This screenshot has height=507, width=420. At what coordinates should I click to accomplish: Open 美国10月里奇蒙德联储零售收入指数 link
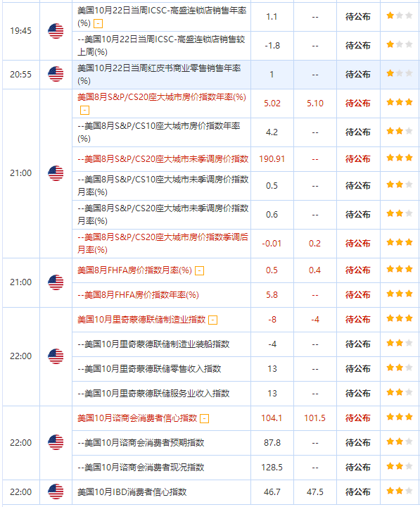pos(150,368)
